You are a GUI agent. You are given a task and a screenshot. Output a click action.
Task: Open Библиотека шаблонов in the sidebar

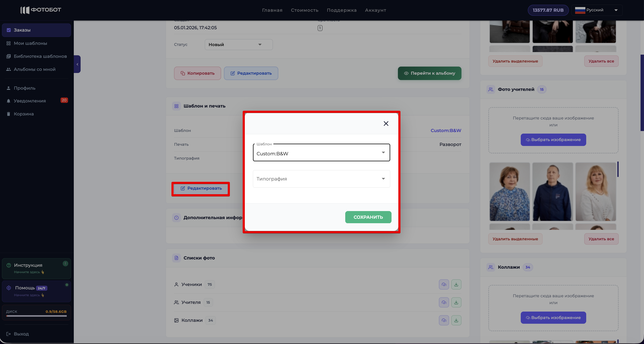pyautogui.click(x=36, y=56)
